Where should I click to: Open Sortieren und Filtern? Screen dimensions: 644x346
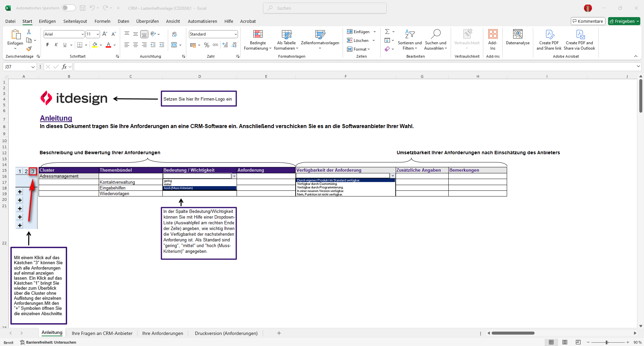[410, 40]
